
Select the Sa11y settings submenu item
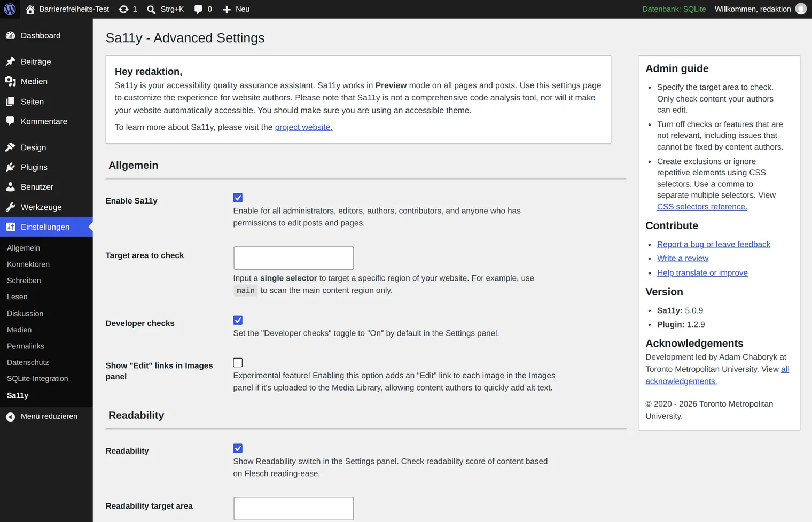[18, 395]
